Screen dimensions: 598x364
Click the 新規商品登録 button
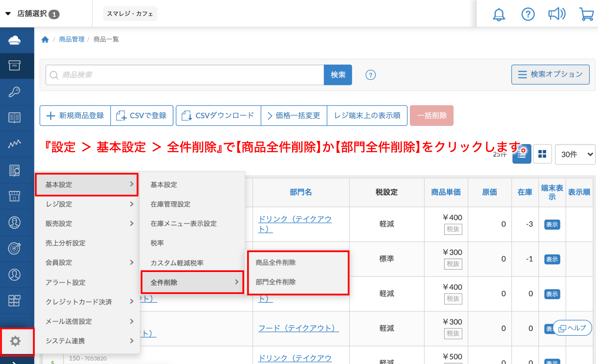[75, 116]
